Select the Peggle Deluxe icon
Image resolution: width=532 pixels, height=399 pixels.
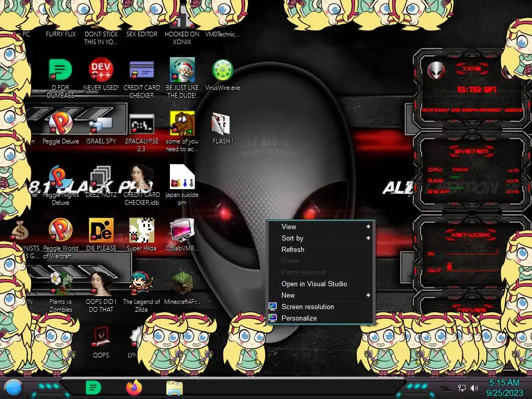click(60, 124)
